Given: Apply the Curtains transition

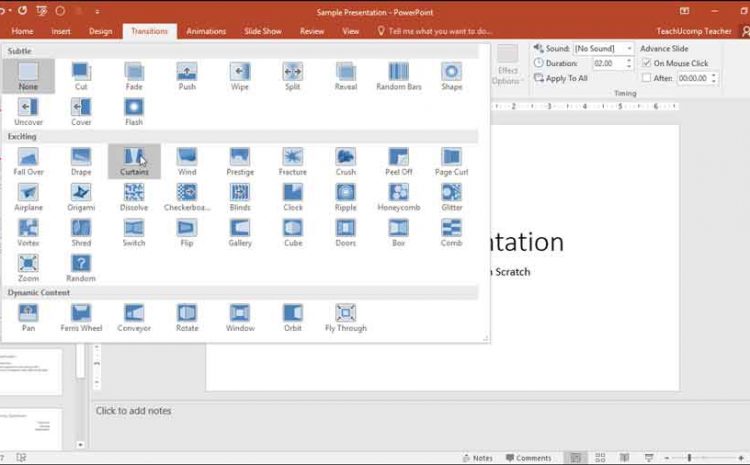Looking at the screenshot, I should point(134,161).
